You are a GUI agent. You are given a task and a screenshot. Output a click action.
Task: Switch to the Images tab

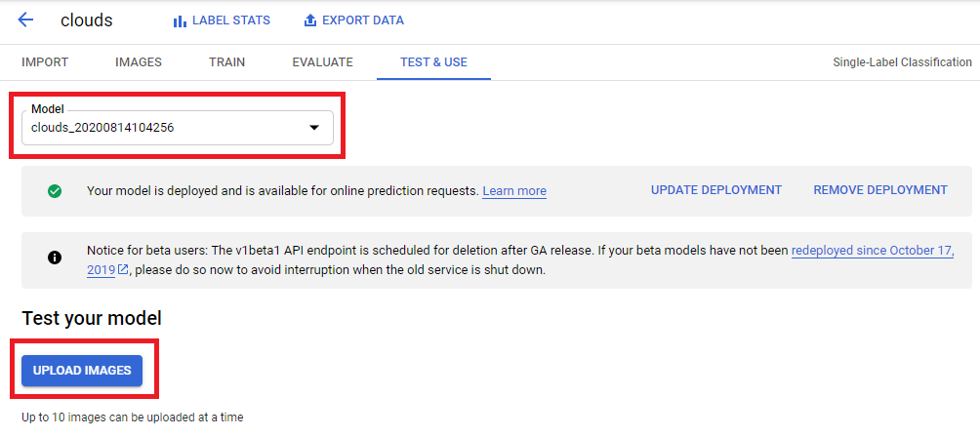(x=139, y=62)
